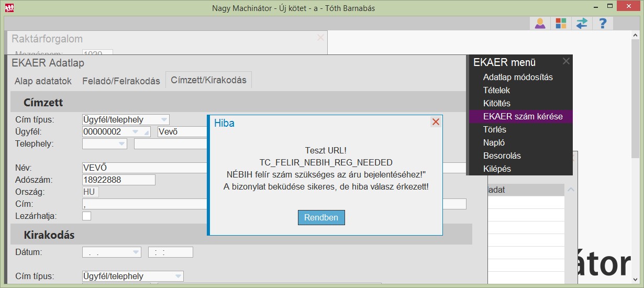
Task: Click the Név field containing VEVŐ
Action: tap(145, 168)
